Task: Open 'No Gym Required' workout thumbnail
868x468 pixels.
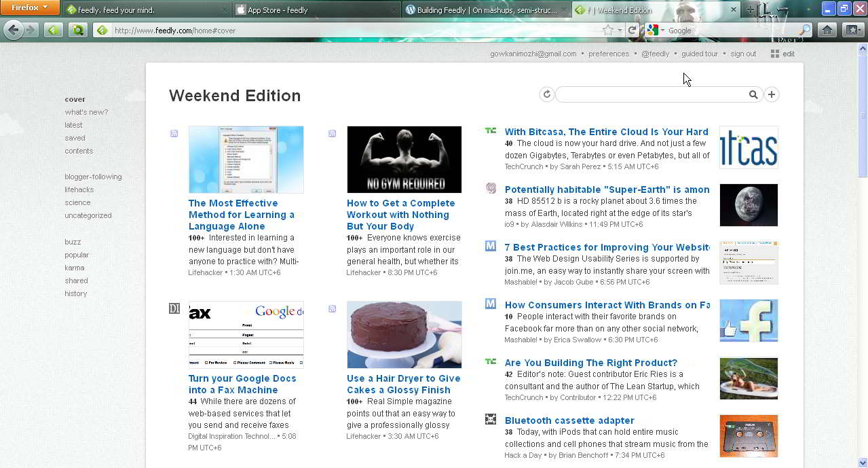Action: click(x=404, y=160)
